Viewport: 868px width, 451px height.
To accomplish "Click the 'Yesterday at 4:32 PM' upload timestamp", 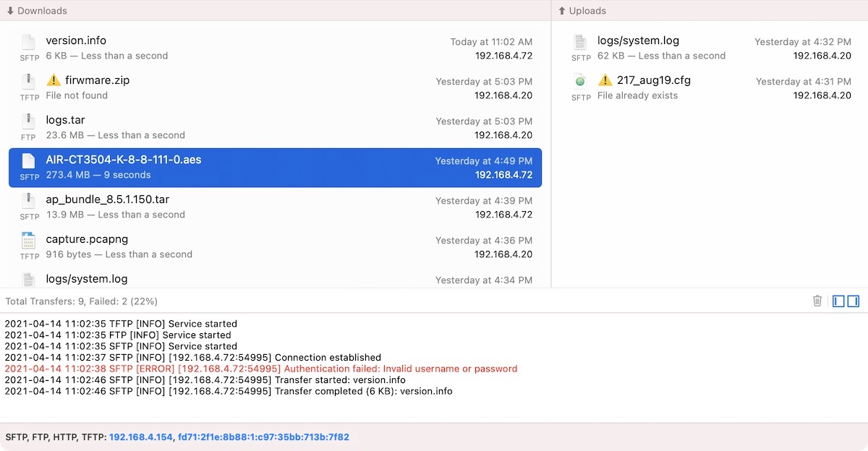I will [803, 42].
